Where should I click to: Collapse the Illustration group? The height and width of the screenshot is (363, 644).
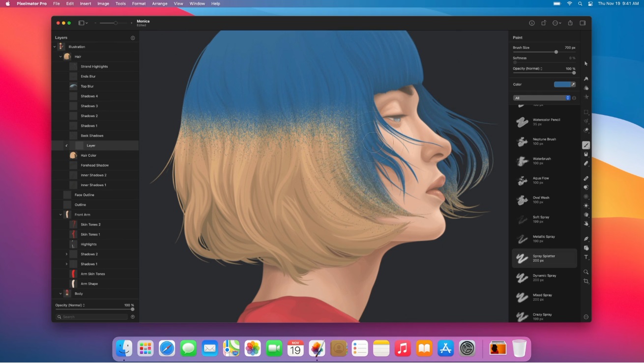(x=55, y=47)
